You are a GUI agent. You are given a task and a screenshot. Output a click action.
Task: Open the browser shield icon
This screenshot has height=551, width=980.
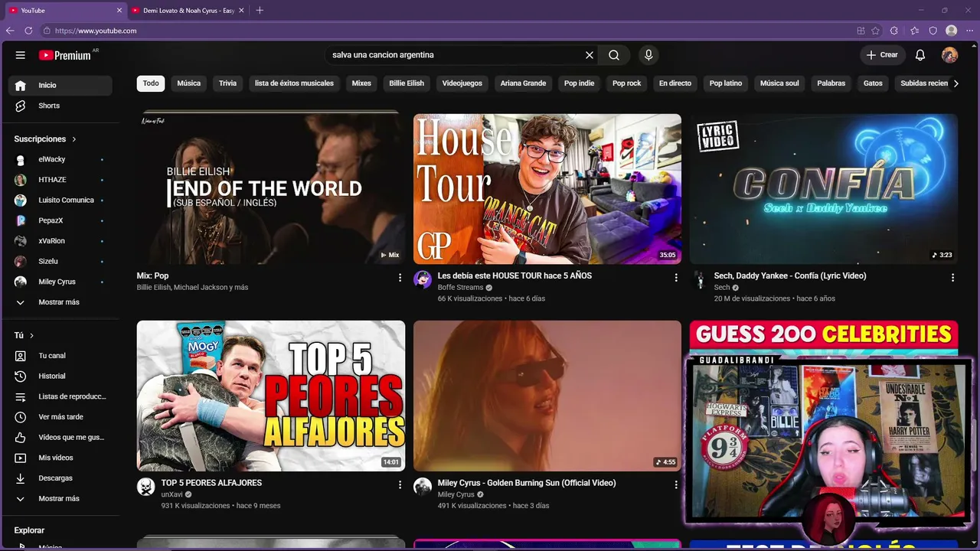coord(933,31)
